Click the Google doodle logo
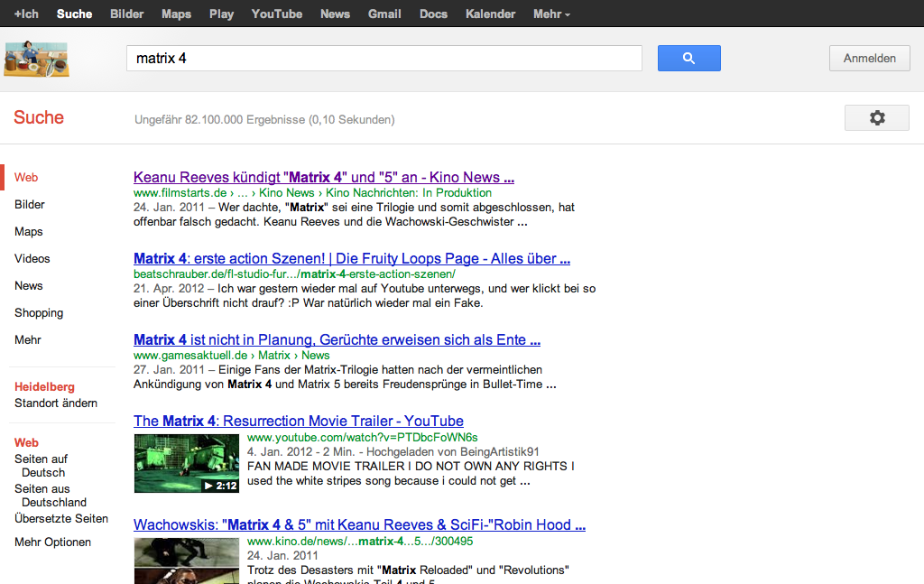Image resolution: width=924 pixels, height=584 pixels. (36, 59)
